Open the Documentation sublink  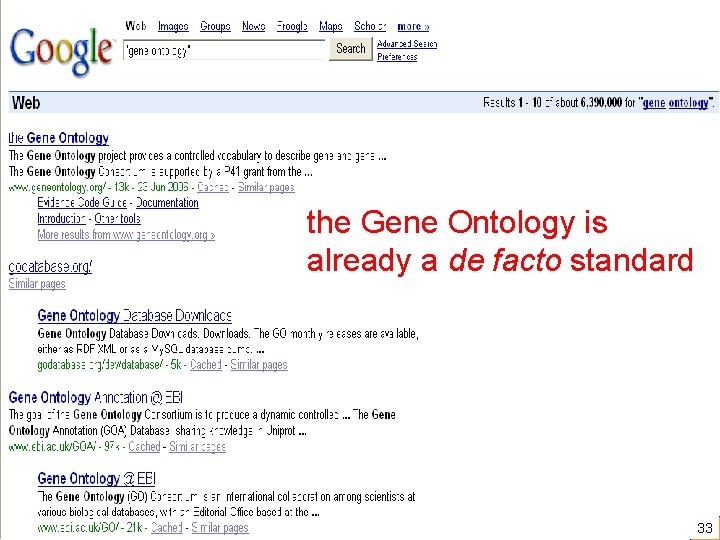pos(167,202)
